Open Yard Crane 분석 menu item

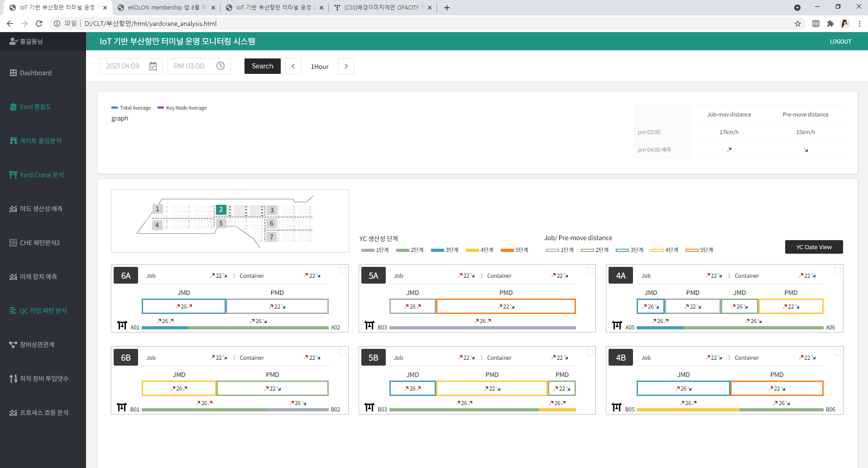42,175
